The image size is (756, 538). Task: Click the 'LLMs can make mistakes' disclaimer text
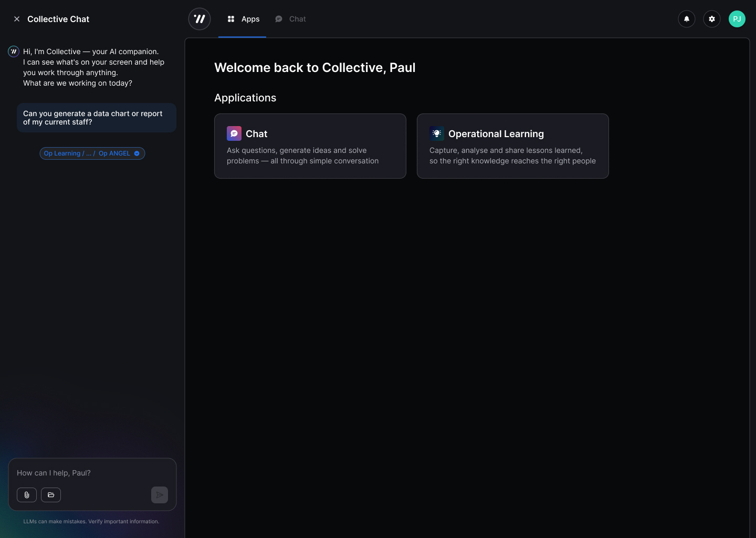tap(91, 522)
